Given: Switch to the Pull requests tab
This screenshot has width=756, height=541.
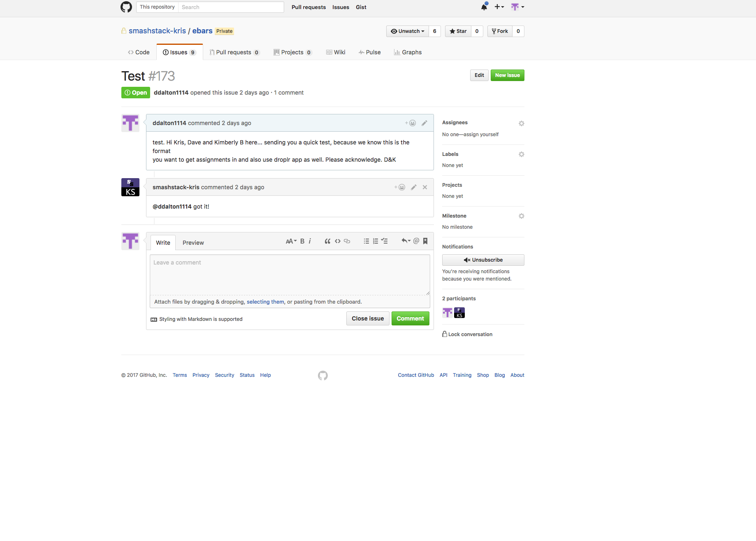Looking at the screenshot, I should 234,52.
